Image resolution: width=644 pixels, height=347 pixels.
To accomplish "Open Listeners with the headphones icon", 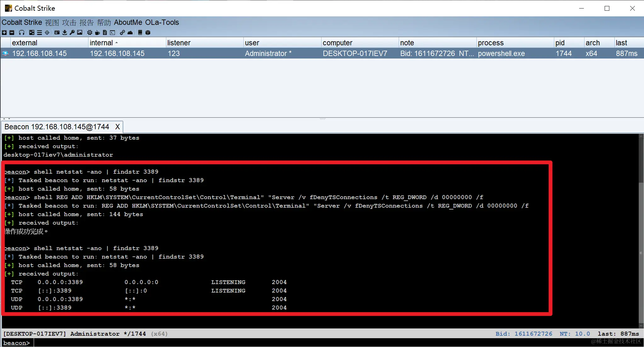I will click(x=22, y=32).
